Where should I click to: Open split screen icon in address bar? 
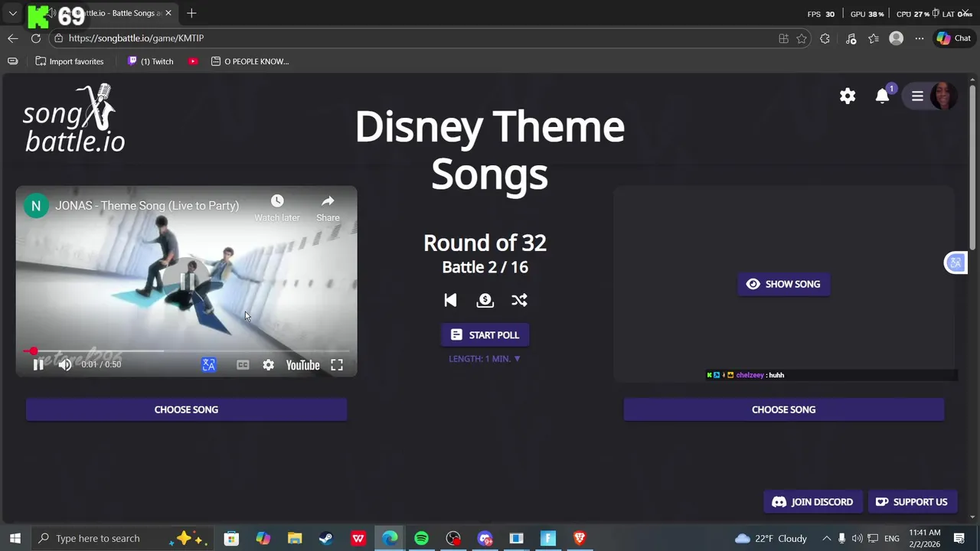point(783,38)
